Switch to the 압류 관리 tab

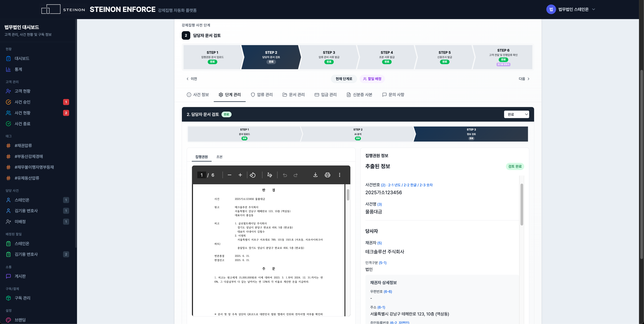pyautogui.click(x=261, y=95)
